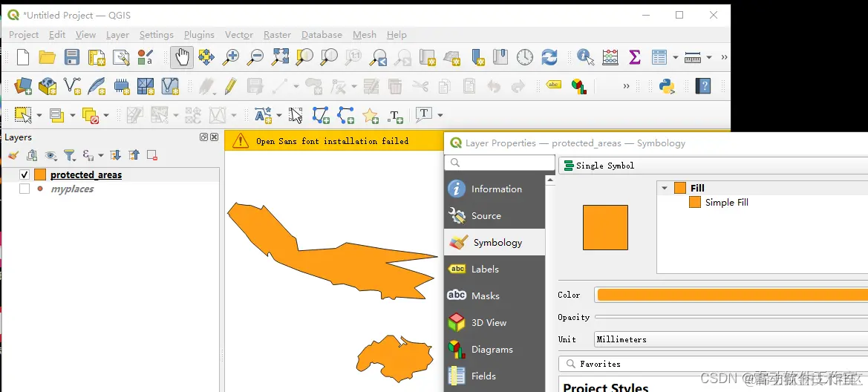Open Temporal Controller clock icon
This screenshot has height=392, width=868.
coord(525,57)
